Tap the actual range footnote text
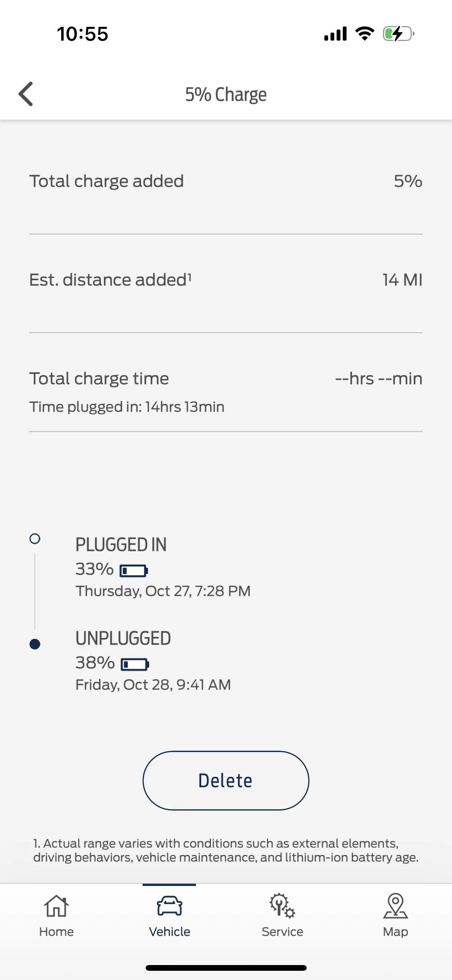452x980 pixels. point(226,850)
